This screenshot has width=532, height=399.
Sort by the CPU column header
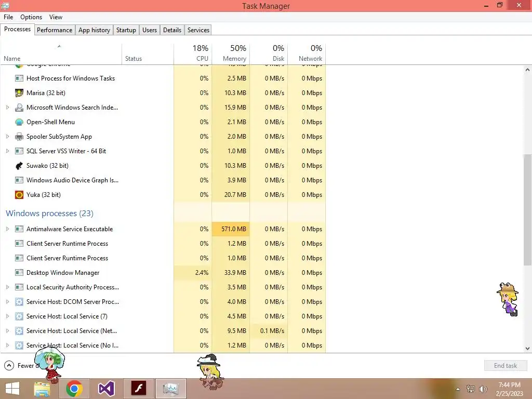193,54
